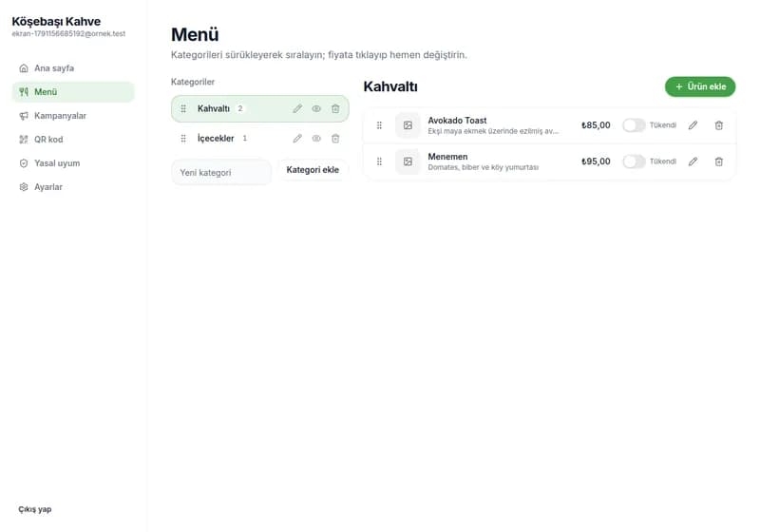
Task: Edit the Kahvaltı category name
Action: [x=297, y=109]
